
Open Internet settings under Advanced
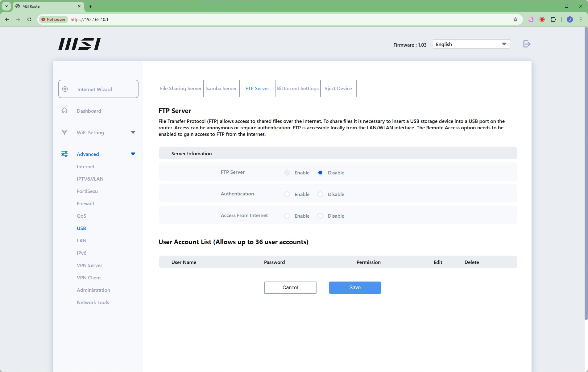86,166
